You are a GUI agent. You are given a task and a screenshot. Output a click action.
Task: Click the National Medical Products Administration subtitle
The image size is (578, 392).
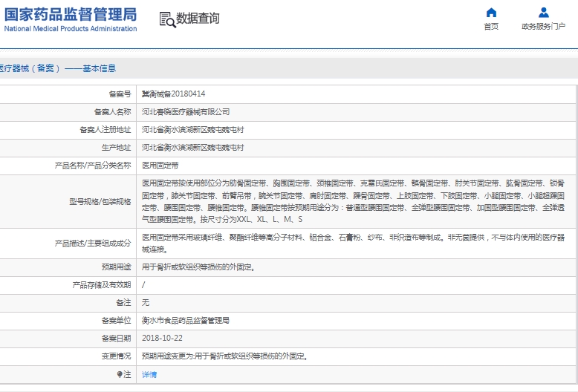71,29
